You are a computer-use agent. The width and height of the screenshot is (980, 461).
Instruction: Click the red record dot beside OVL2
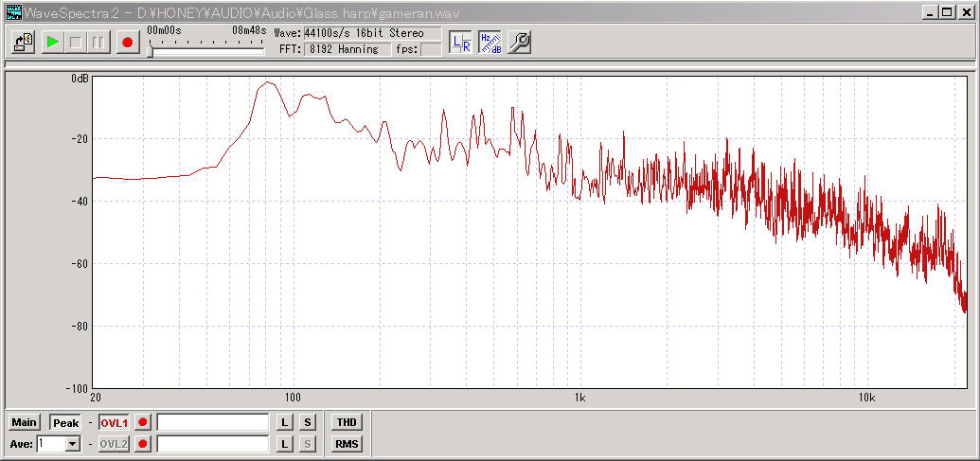143,444
